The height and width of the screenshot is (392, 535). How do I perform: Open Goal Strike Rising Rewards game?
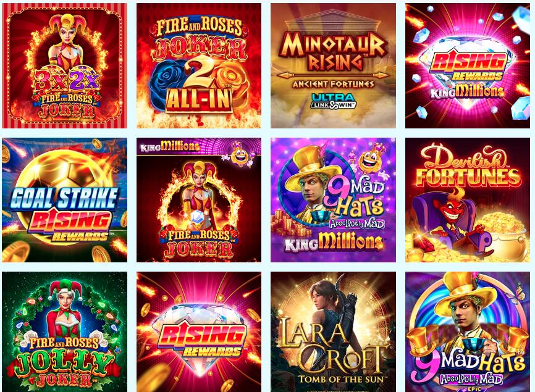tap(64, 200)
